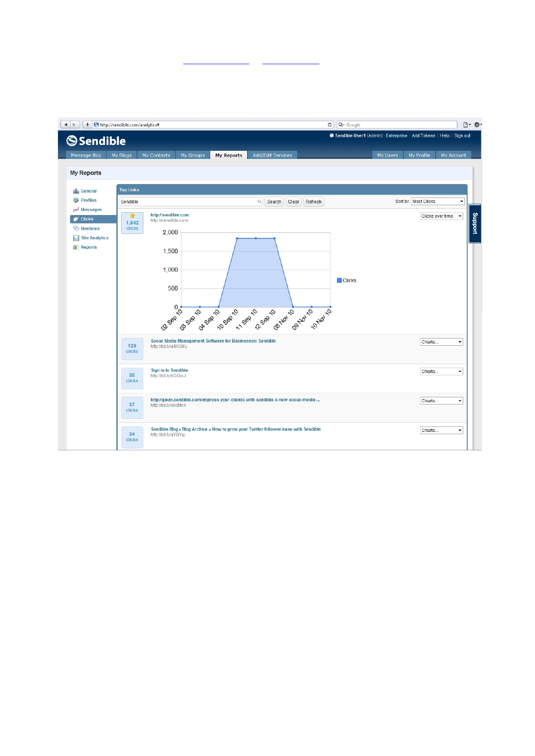This screenshot has height=756, width=535.
Task: Click the Sign out link
Action: (462, 136)
